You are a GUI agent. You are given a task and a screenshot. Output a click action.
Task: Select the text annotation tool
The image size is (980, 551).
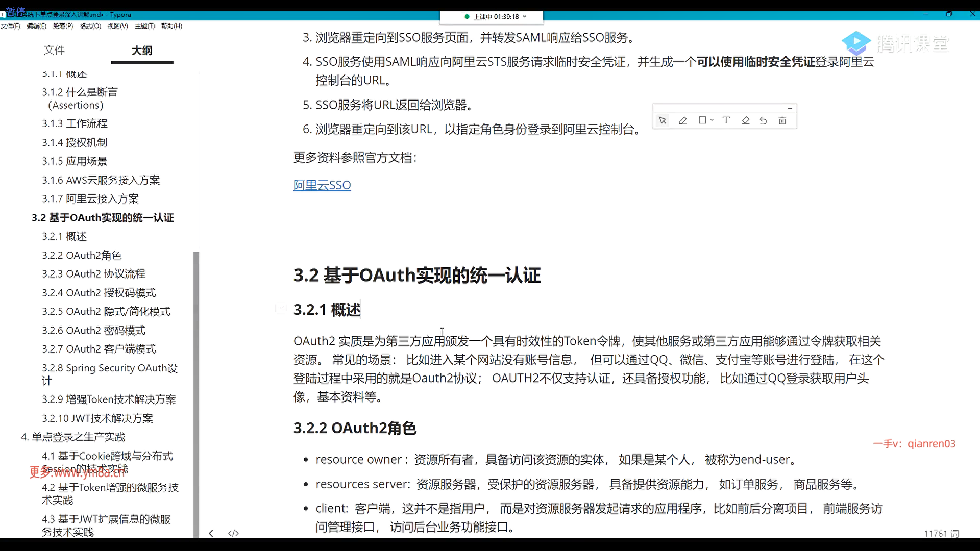click(x=726, y=120)
